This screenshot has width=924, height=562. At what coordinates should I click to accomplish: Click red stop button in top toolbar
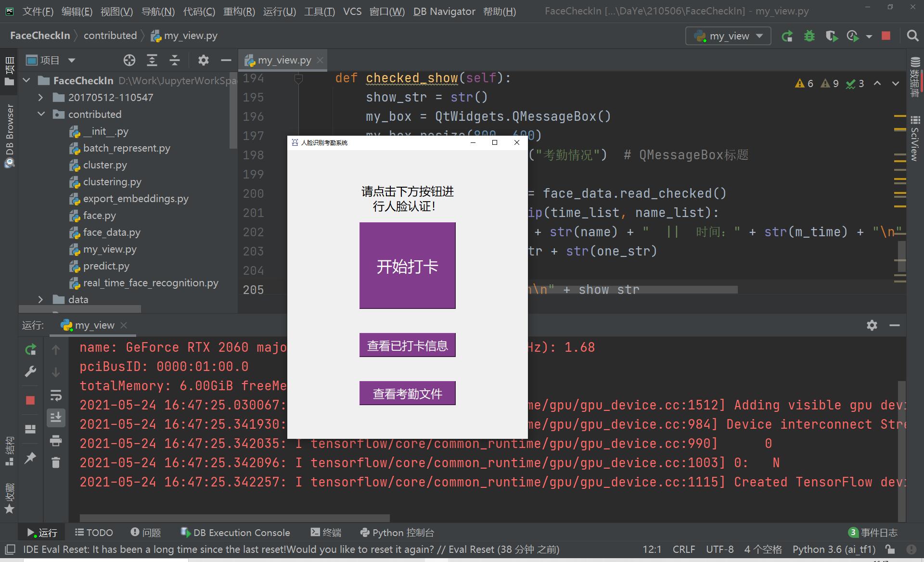[886, 36]
